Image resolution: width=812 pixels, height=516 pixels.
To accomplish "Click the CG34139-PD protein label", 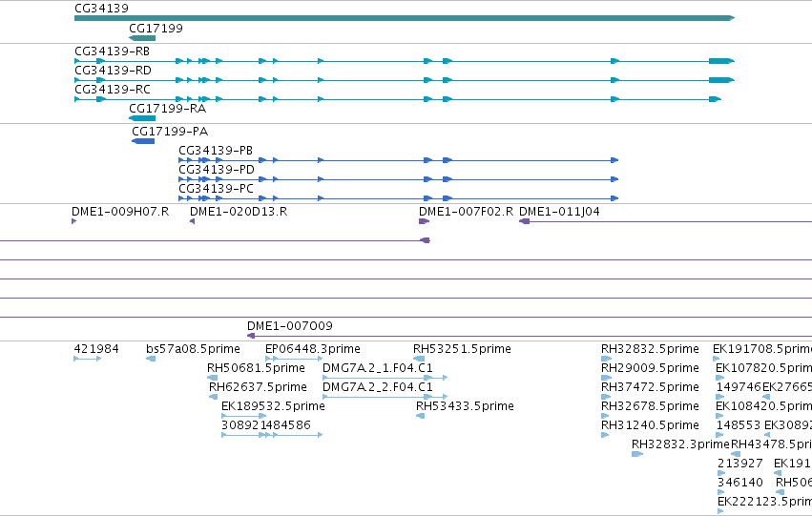I will (217, 169).
